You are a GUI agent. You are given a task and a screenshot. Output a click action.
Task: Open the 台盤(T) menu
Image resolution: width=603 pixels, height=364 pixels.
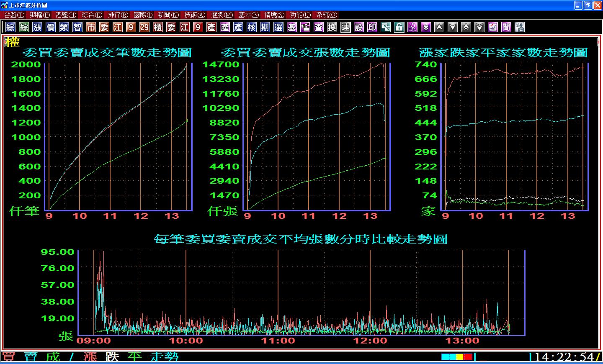tap(15, 15)
